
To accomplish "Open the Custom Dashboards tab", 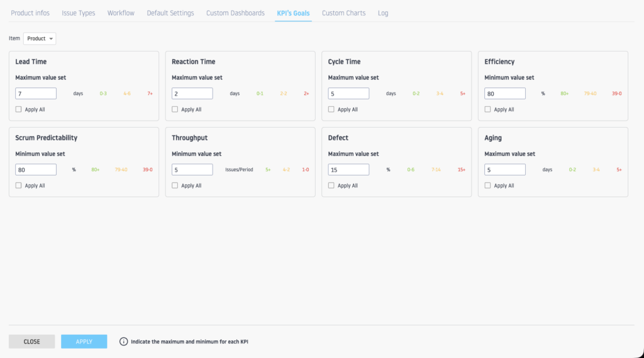I will tap(235, 13).
